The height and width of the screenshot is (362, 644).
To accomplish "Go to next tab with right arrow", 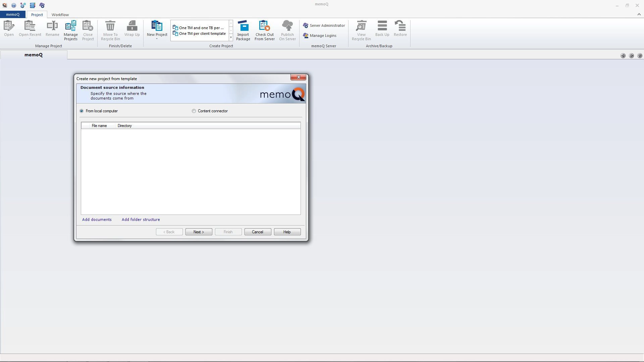I will pos(632,56).
